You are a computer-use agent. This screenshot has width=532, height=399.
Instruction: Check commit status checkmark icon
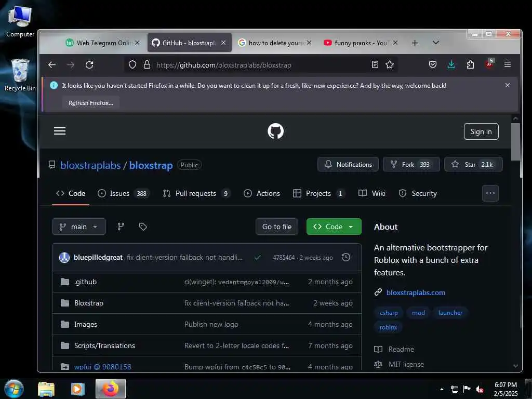coord(258,258)
